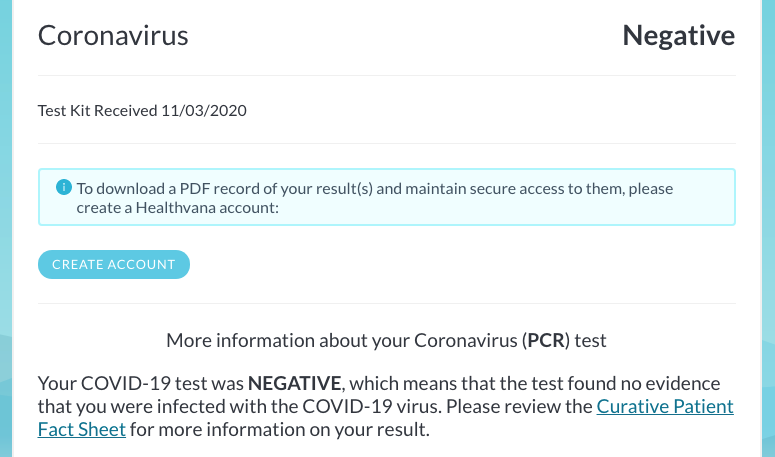Click the bold PCR text

[x=546, y=340]
